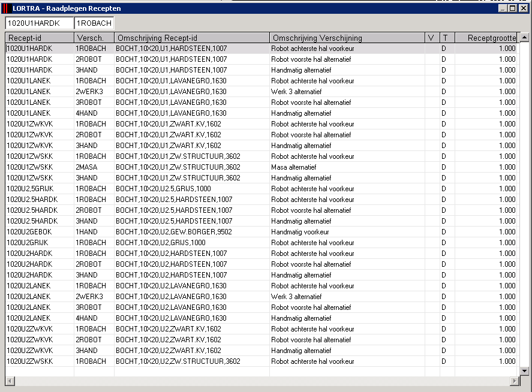Click the vertical scrollbar up arrow
This screenshot has width=532, height=392.
(x=524, y=37)
